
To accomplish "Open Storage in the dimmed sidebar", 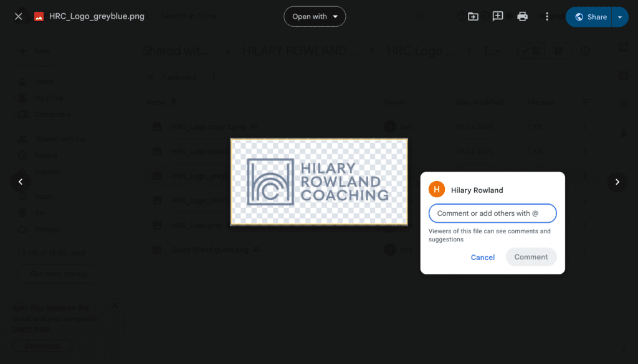I will coord(47,230).
